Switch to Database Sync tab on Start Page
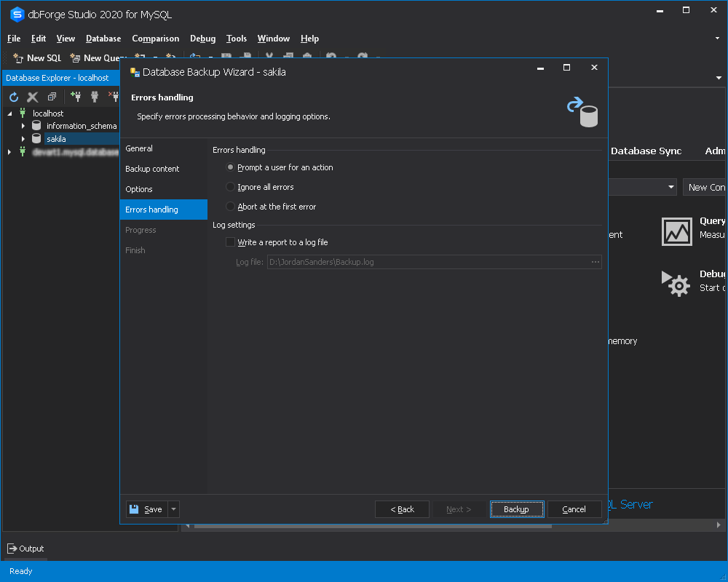Viewport: 728px width, 582px height. [x=646, y=151]
